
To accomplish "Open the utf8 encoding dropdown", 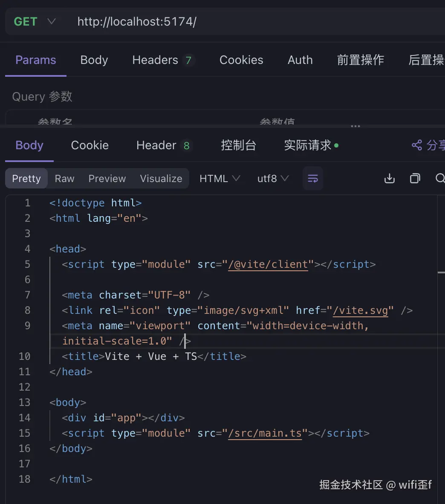I will pos(273,179).
